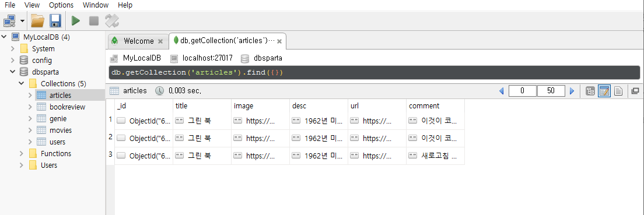Select the url cell in row 3

tap(377, 156)
